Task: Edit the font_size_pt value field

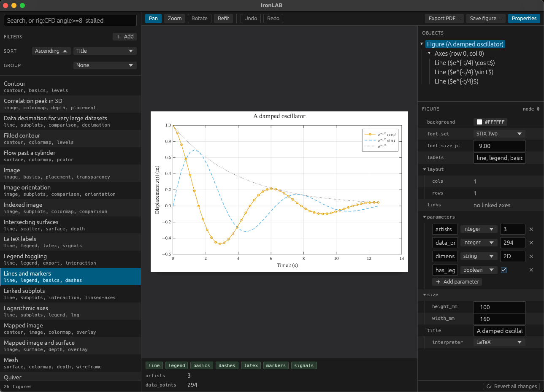Action: coord(499,146)
